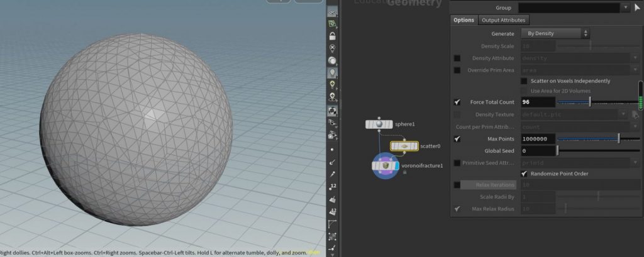Select the headlight only sphere icon
The image size is (644, 257).
[332, 61]
